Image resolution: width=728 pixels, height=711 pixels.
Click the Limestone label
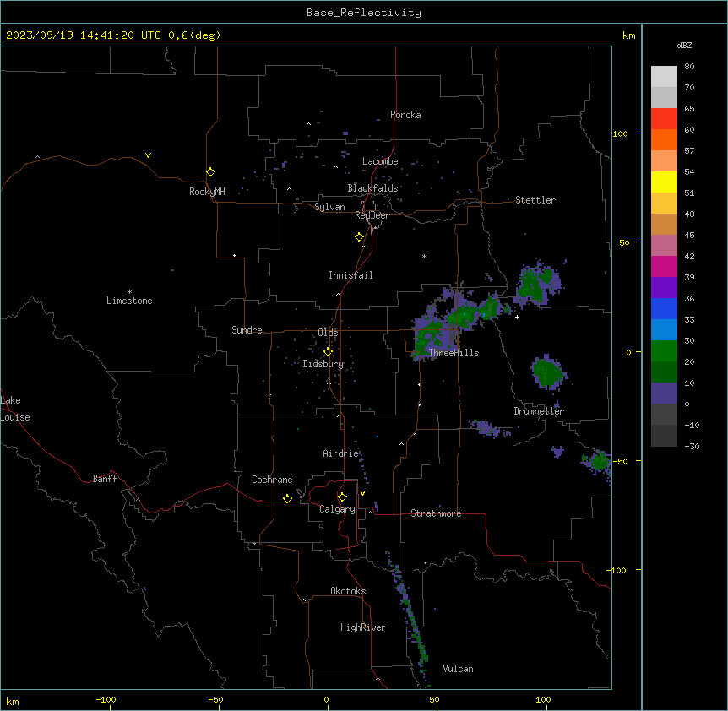129,301
